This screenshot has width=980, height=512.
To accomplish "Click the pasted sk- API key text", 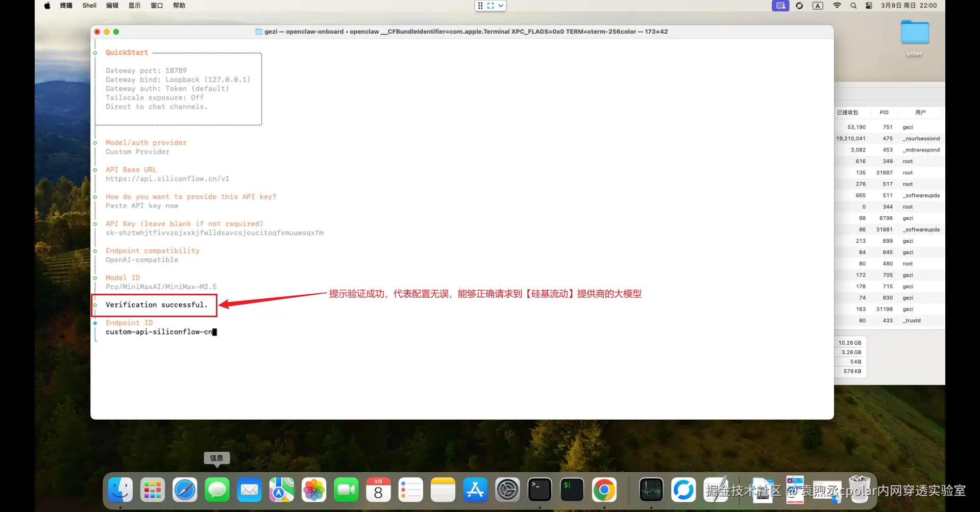I will coord(214,233).
